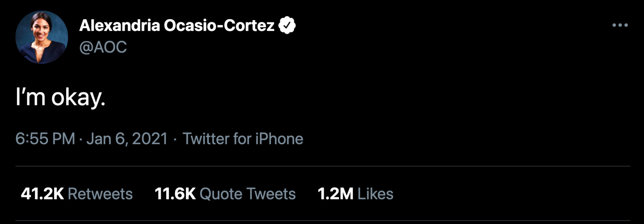Click the 6:55 PM timestamp
644x224 pixels.
(45, 139)
